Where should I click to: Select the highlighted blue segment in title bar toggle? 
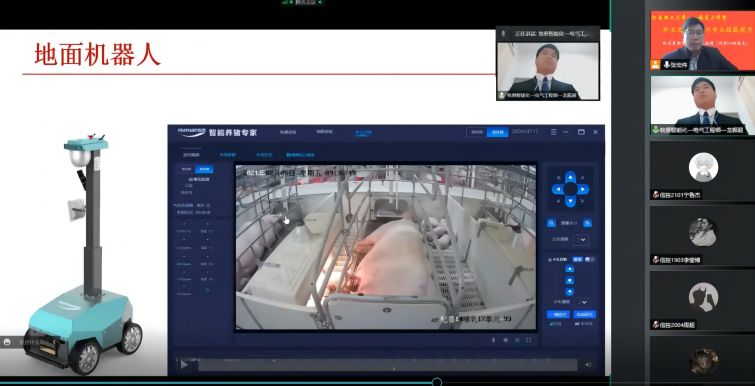coord(497,132)
